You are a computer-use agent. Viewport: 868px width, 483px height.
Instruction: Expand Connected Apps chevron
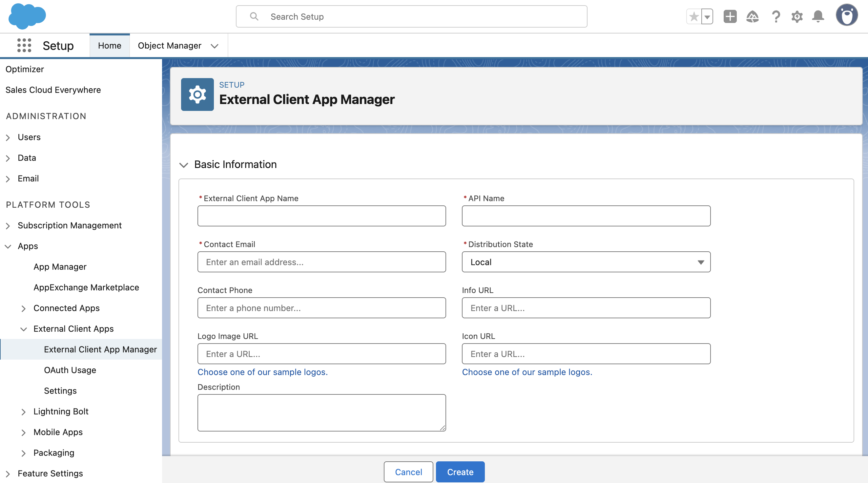(23, 308)
